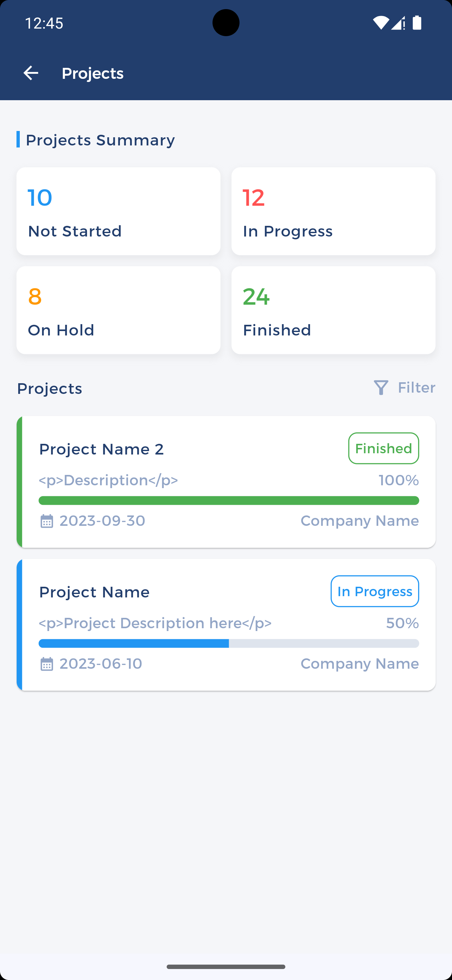Tap calendar icon beside 2023-09-30

47,521
